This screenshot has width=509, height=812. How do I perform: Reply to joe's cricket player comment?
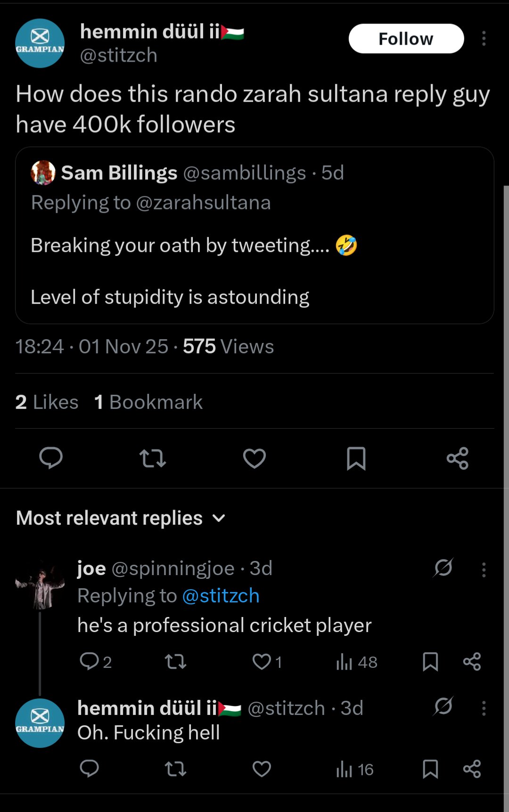coord(89,662)
